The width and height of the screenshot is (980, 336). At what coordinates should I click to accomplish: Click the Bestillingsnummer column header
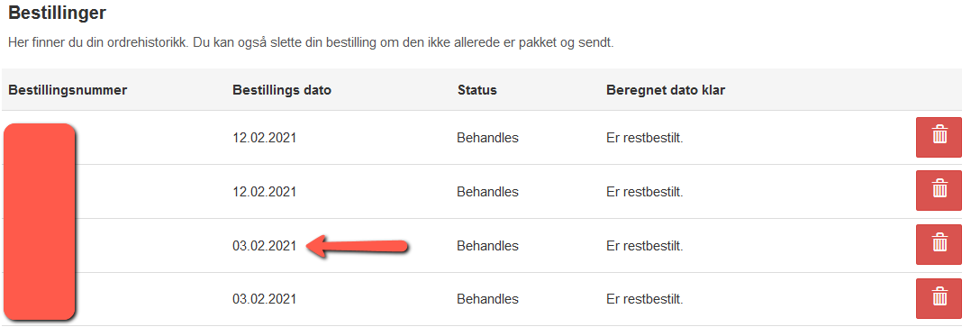pos(68,90)
